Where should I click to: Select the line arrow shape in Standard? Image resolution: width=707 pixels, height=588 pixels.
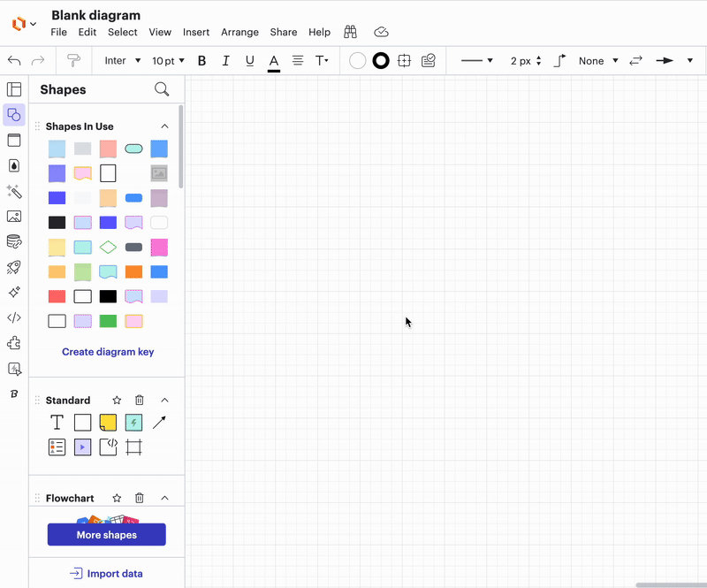point(159,423)
